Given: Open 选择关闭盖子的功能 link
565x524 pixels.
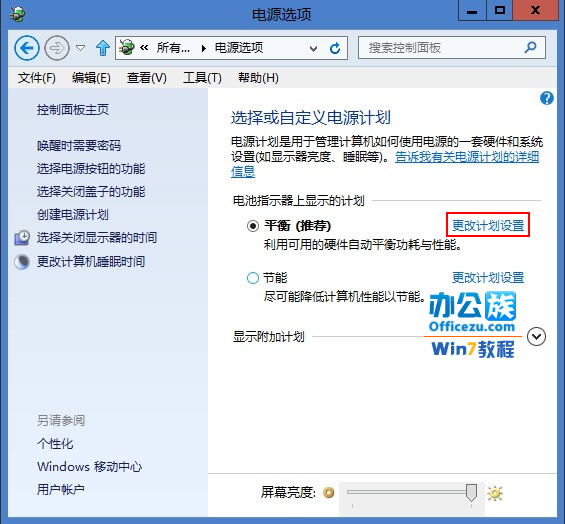Looking at the screenshot, I should click(91, 192).
